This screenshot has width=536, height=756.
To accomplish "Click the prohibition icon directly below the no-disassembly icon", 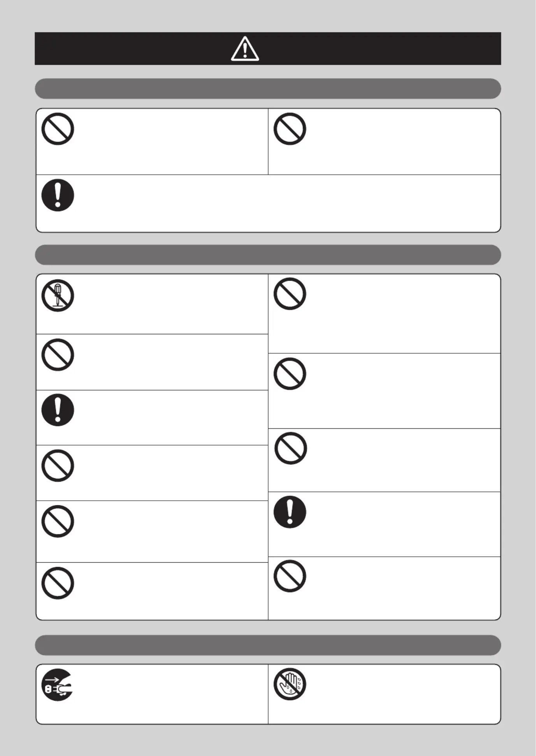I will pos(58,355).
